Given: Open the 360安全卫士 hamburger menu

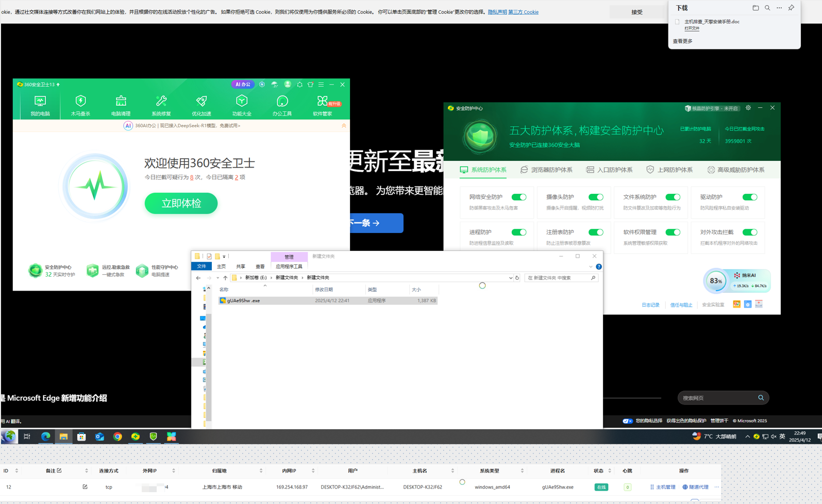Looking at the screenshot, I should (321, 85).
